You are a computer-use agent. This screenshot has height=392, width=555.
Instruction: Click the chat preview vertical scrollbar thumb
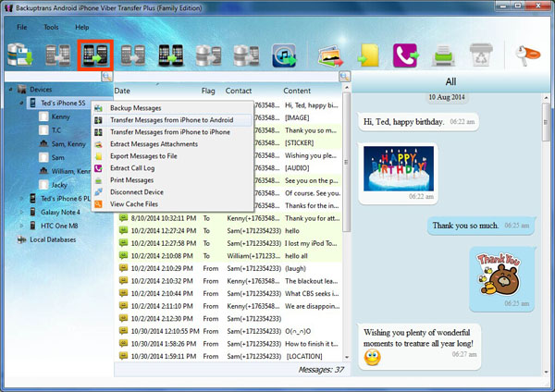pos(546,122)
